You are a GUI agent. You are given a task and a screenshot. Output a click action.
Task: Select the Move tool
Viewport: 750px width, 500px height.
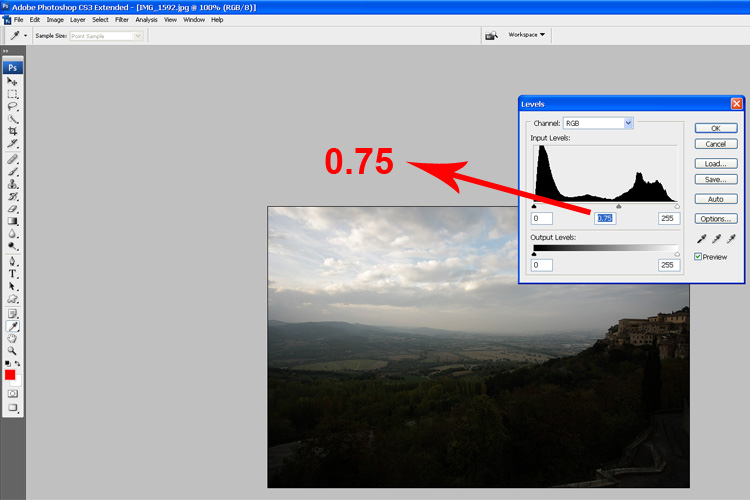[13, 81]
